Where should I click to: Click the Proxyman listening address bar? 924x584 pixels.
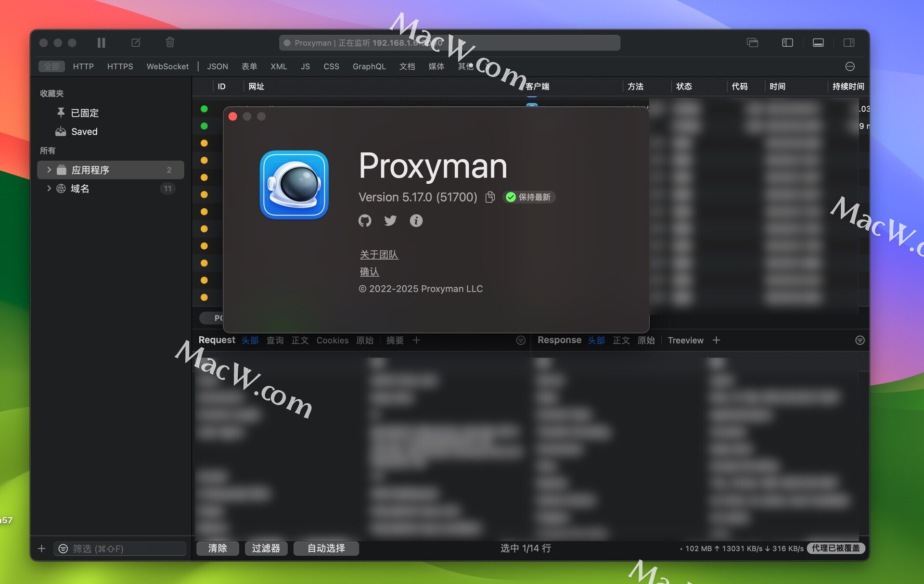pos(449,43)
